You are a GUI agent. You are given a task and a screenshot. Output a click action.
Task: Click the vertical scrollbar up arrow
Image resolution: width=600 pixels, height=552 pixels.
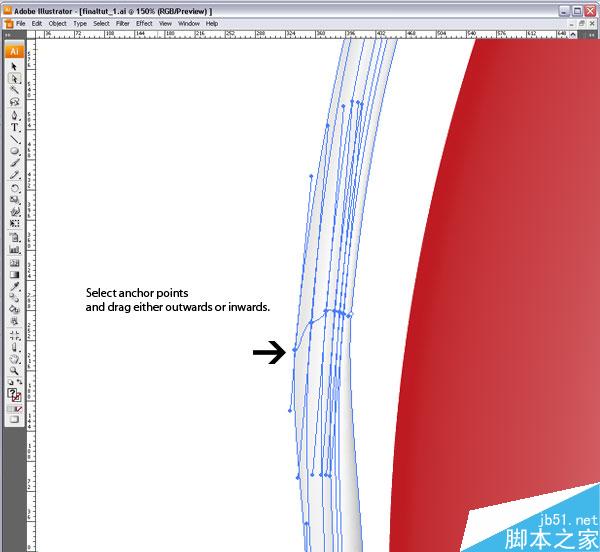tap(572, 34)
